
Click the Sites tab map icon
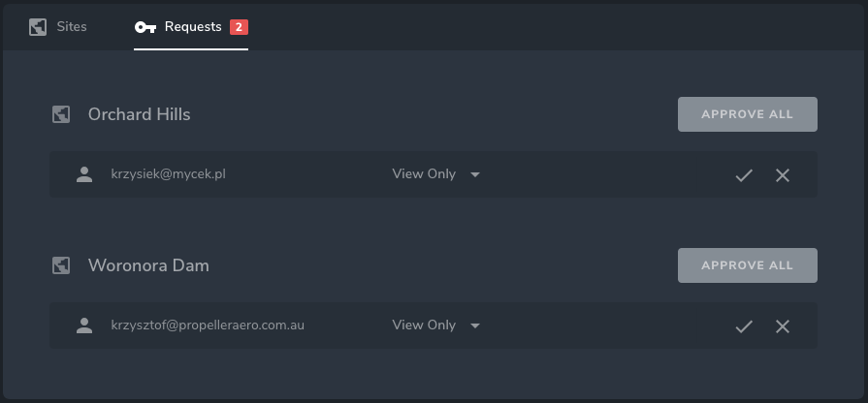[38, 27]
